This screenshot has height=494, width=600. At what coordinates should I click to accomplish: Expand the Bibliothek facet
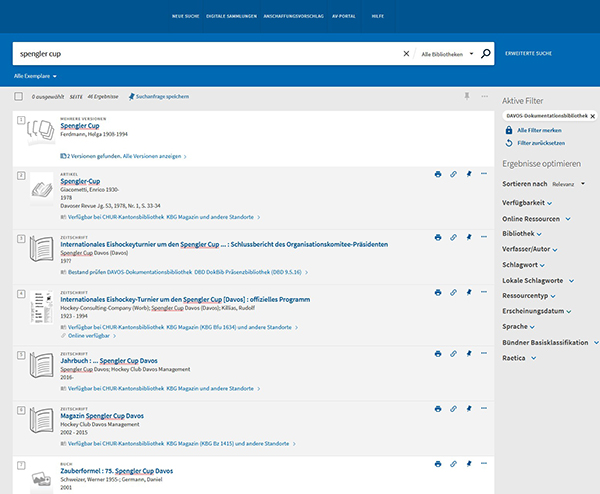(522, 233)
